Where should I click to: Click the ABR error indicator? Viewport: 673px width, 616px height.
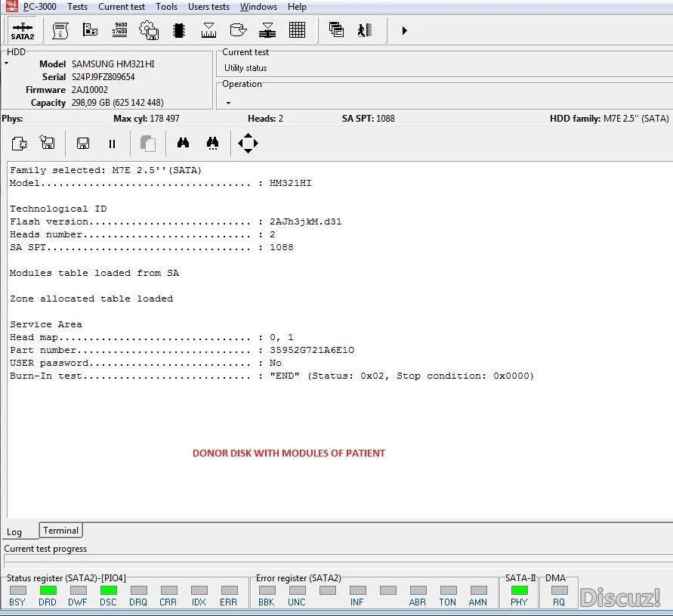(418, 590)
